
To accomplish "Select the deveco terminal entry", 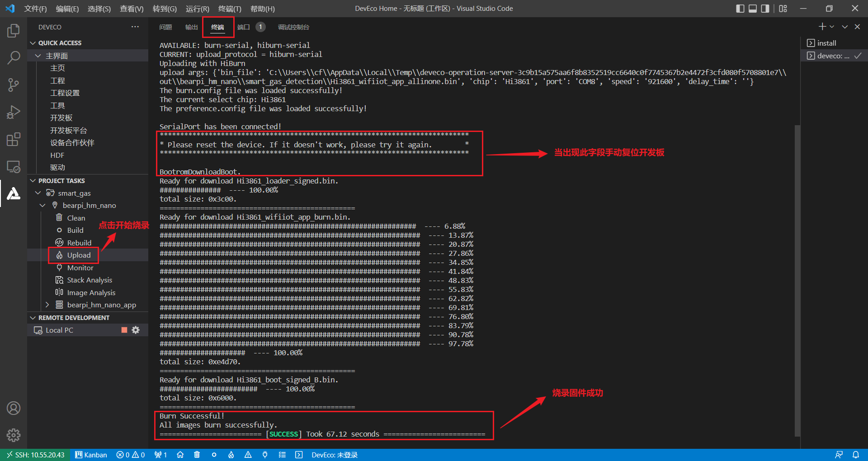I will pyautogui.click(x=834, y=56).
